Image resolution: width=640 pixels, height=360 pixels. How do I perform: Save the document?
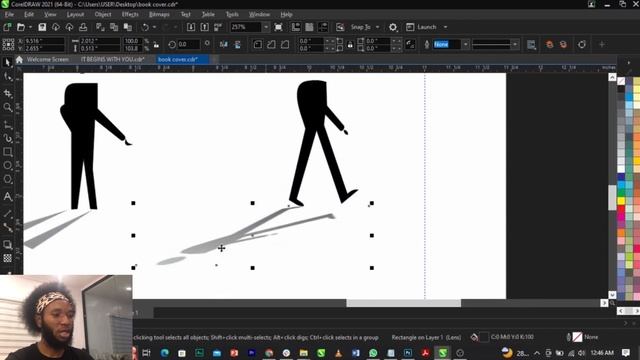(x=42, y=27)
